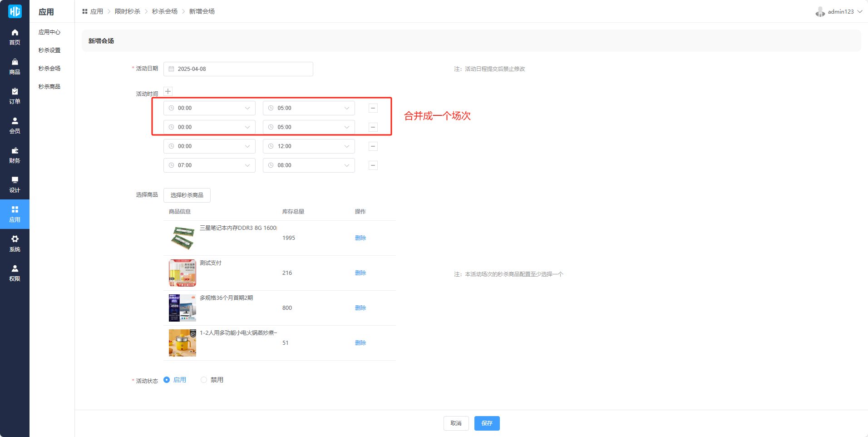Click the plus icon to add activity time
The height and width of the screenshot is (437, 868).
click(x=168, y=91)
